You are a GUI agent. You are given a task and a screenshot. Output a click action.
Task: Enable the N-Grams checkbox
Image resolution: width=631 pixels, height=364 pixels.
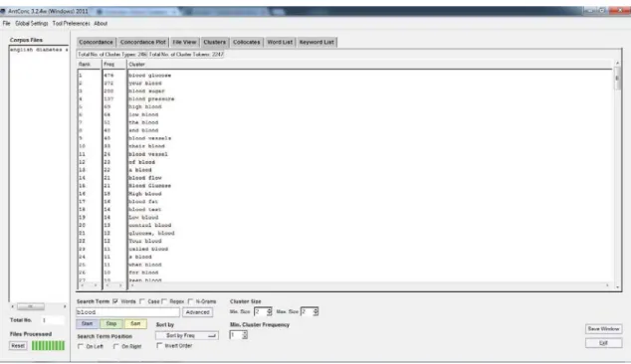coord(190,301)
